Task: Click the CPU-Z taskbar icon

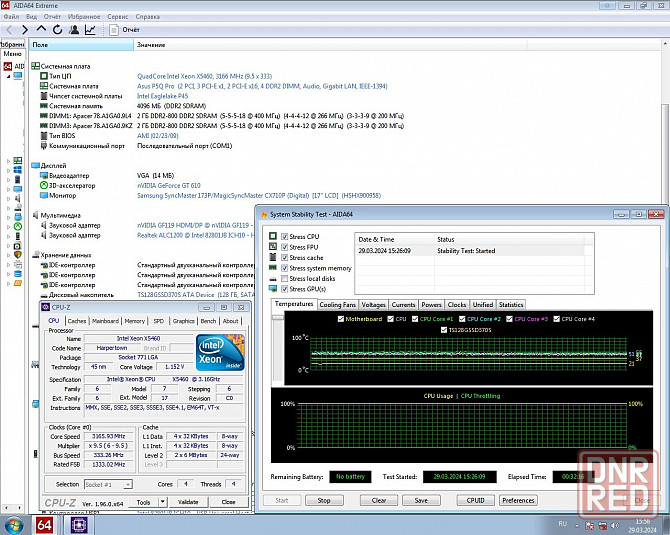Action: (79, 525)
